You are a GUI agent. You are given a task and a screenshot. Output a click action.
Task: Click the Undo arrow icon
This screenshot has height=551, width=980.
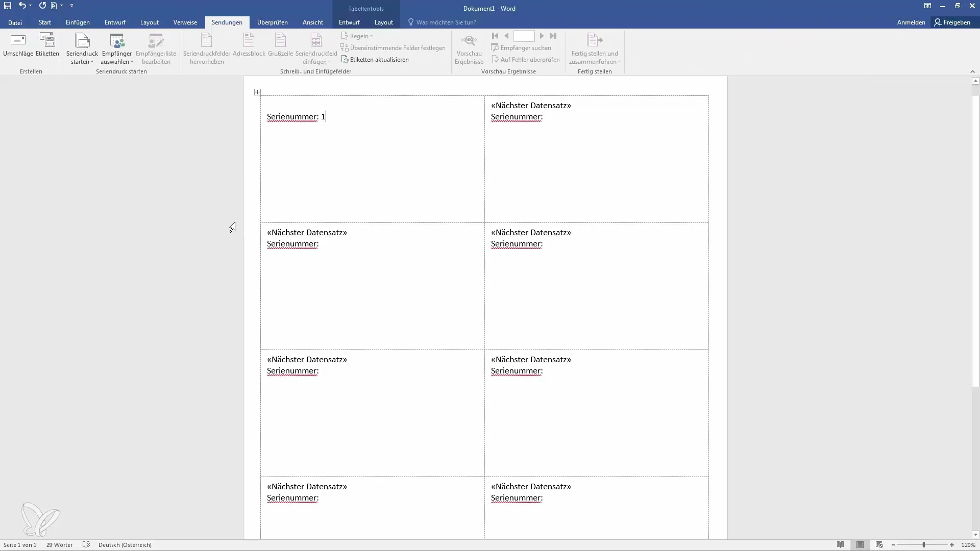(22, 6)
